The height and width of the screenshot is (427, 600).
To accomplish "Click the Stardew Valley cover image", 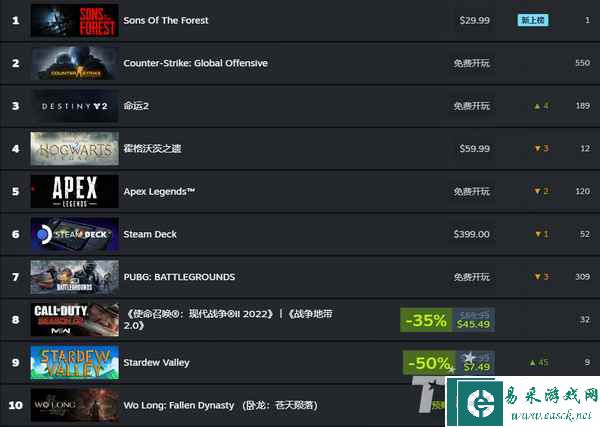I will click(75, 362).
